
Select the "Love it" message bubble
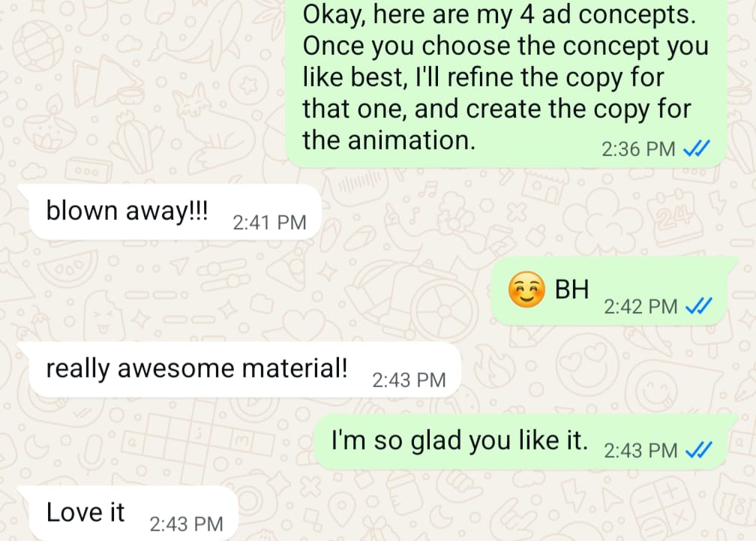point(134,513)
